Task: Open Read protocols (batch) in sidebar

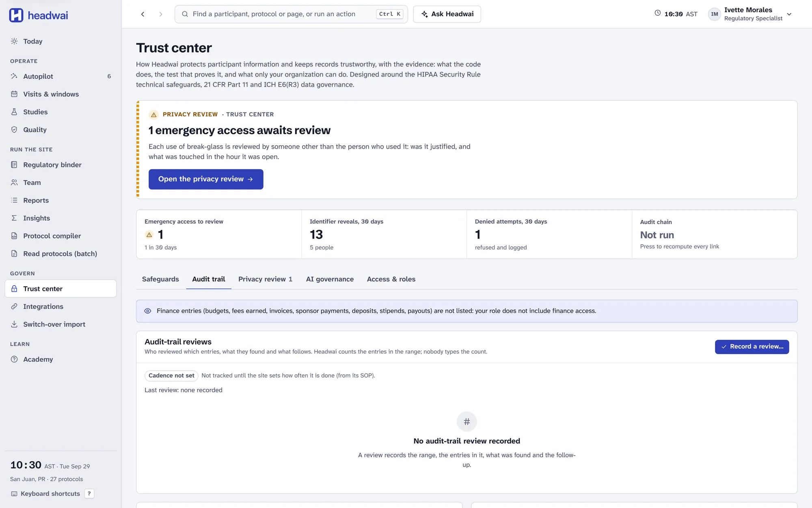Action: pos(60,254)
